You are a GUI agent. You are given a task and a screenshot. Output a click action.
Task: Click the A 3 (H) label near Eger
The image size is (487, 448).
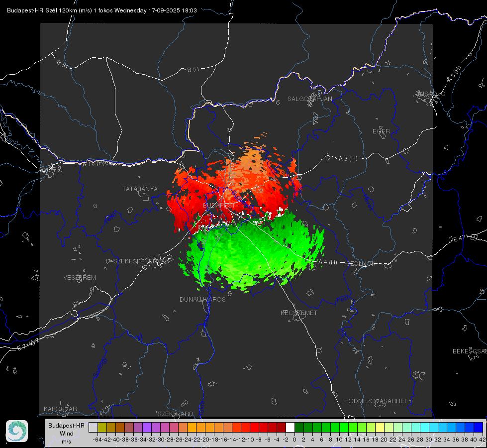(x=348, y=159)
